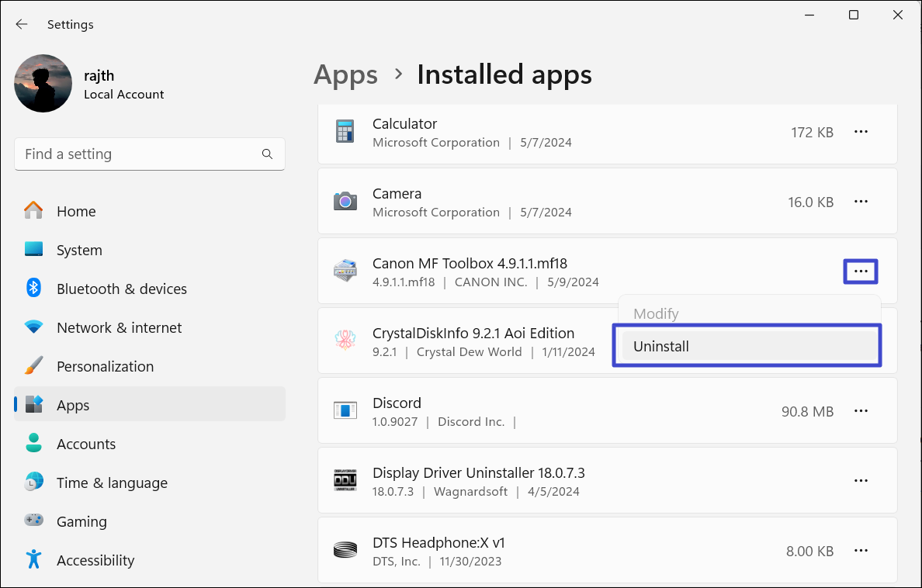This screenshot has height=588, width=922.
Task: Choose Modify in the context menu
Action: click(x=656, y=313)
